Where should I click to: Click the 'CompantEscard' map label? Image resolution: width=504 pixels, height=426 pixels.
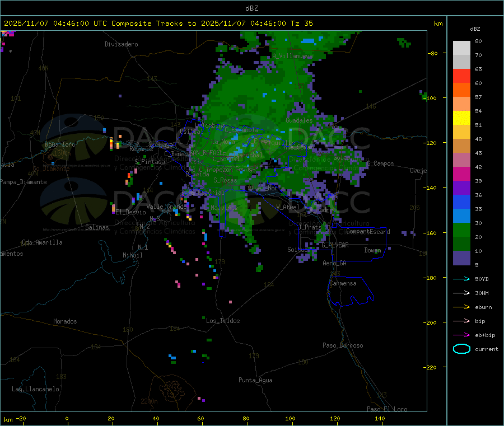[368, 231]
